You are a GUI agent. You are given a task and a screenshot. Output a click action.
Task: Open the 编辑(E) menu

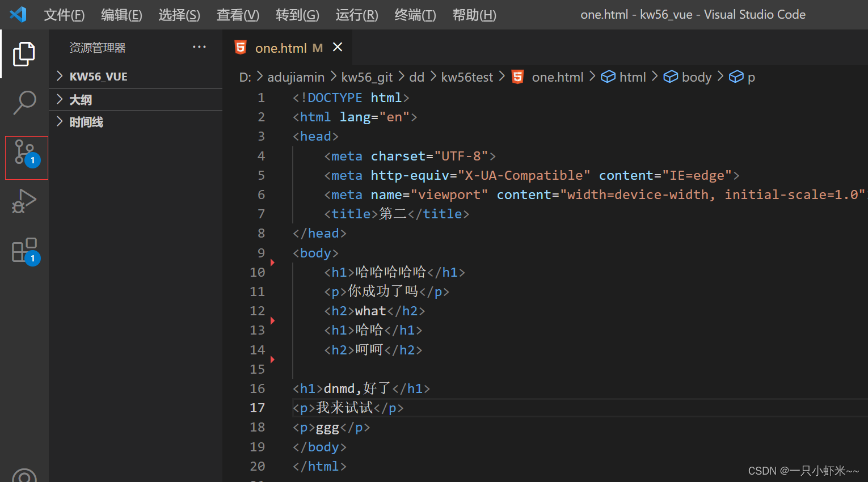coord(121,15)
